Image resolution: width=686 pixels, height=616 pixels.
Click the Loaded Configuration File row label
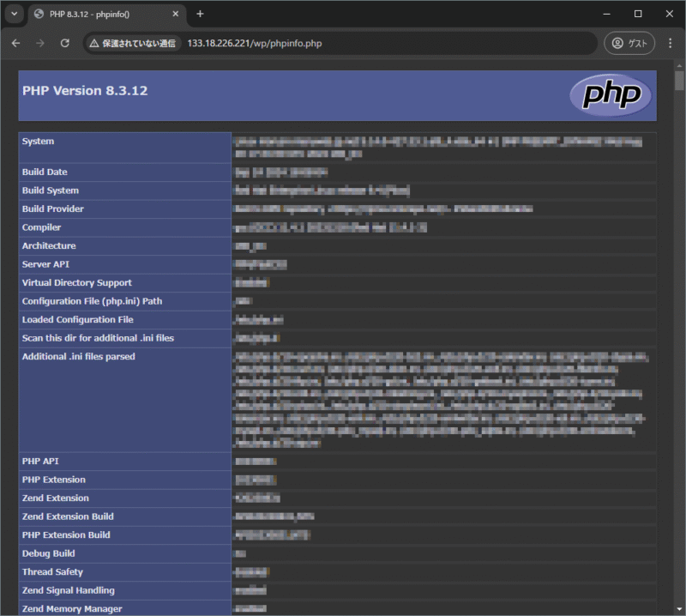(77, 319)
